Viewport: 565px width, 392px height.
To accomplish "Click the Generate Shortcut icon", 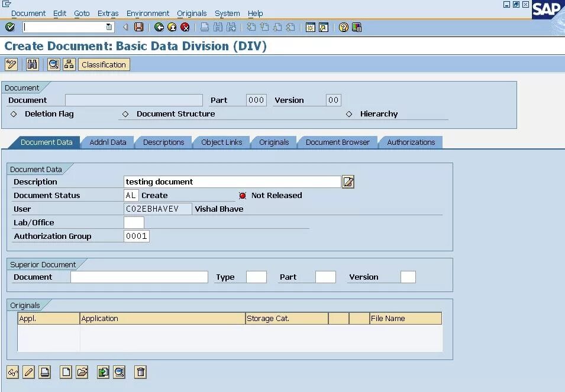I will (x=324, y=27).
